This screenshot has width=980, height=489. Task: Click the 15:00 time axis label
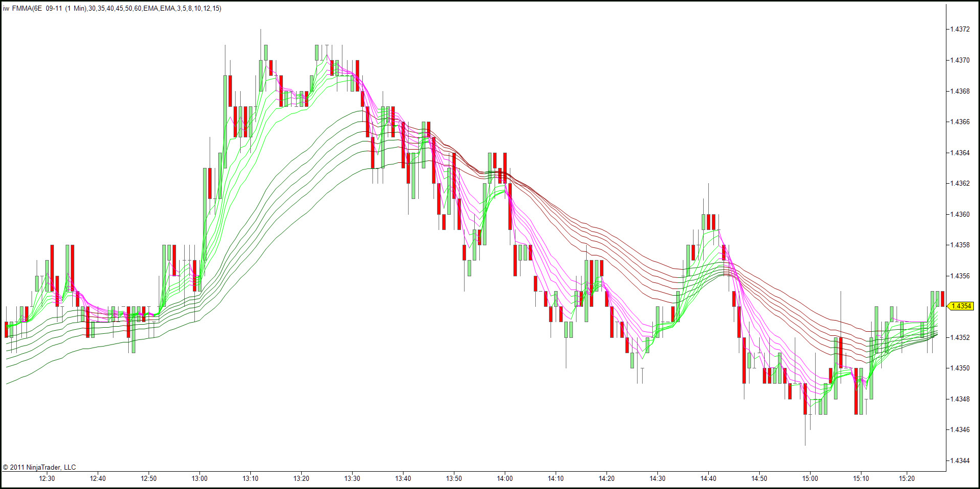[810, 478]
